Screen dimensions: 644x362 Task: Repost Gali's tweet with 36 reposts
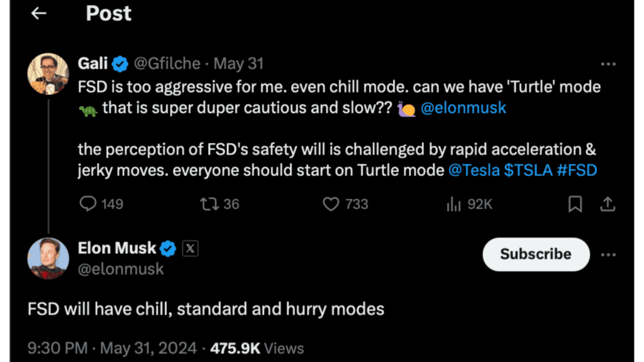point(209,204)
